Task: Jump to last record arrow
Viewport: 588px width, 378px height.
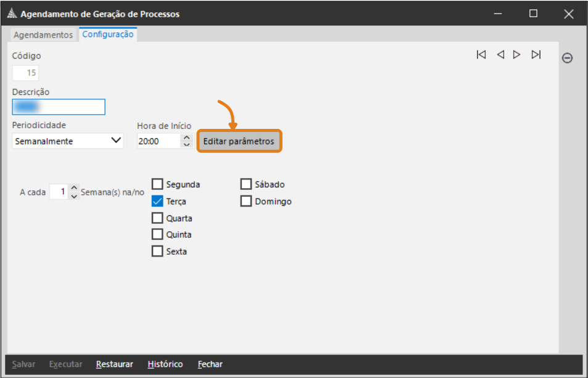Action: click(x=536, y=54)
